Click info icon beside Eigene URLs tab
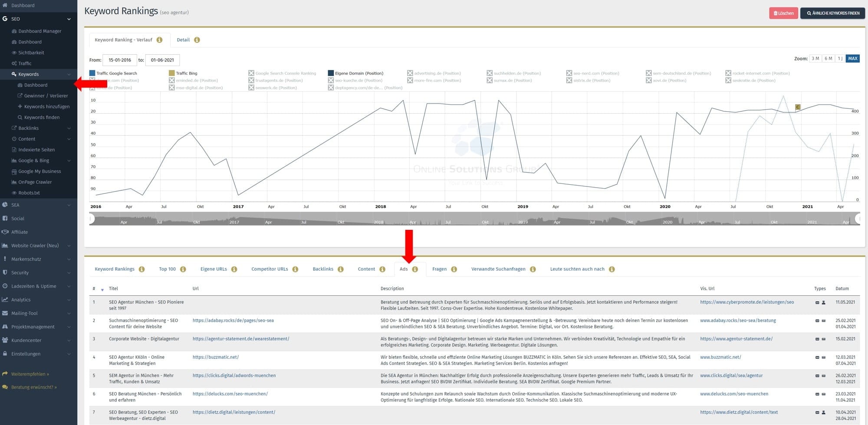Viewport: 868px width, 425px height. [234, 269]
